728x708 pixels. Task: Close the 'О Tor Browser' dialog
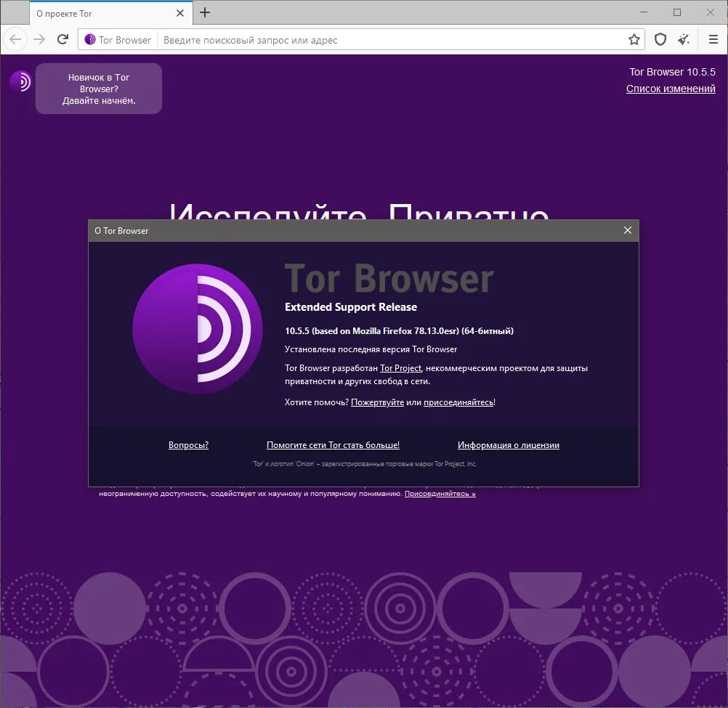[x=628, y=231]
